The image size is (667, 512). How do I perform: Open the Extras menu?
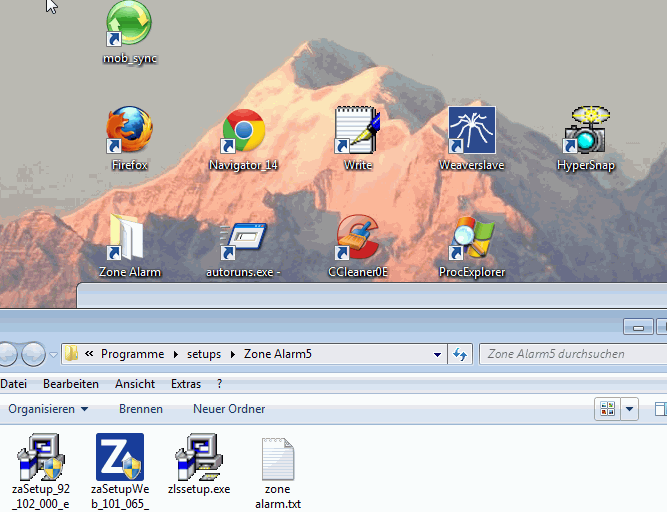click(x=186, y=384)
